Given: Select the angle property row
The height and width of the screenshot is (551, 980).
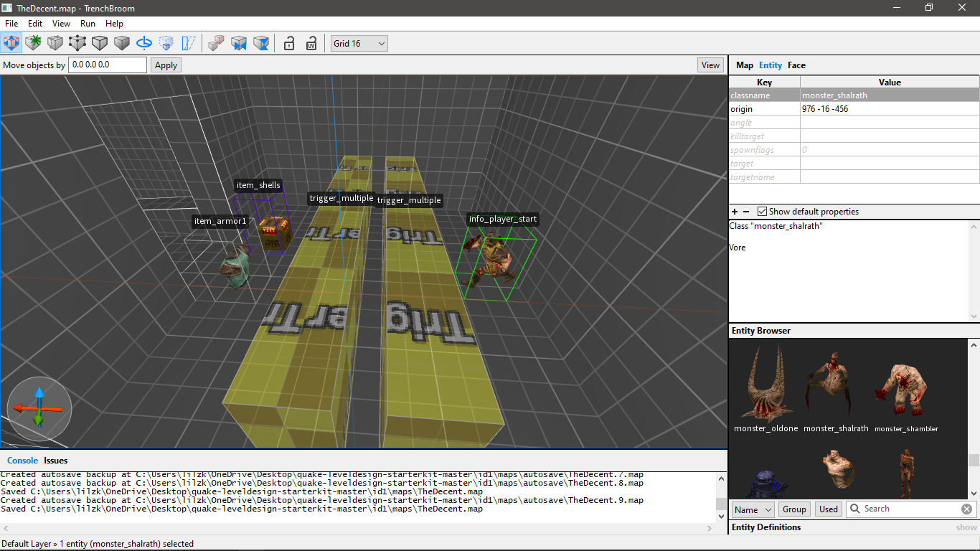Looking at the screenshot, I should 854,123.
